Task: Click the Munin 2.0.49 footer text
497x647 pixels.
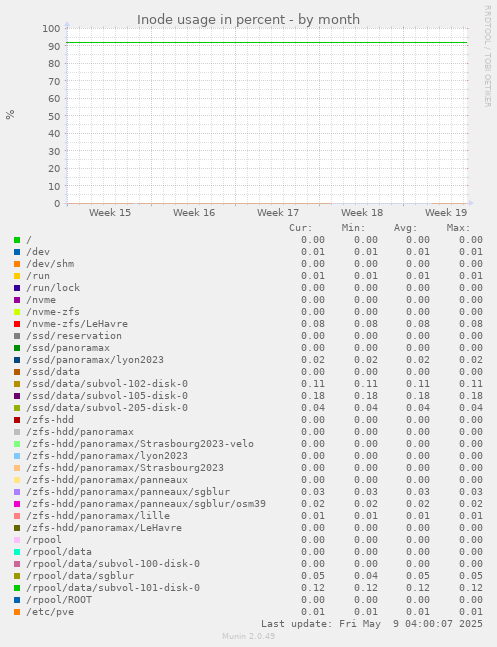Action: (x=248, y=636)
